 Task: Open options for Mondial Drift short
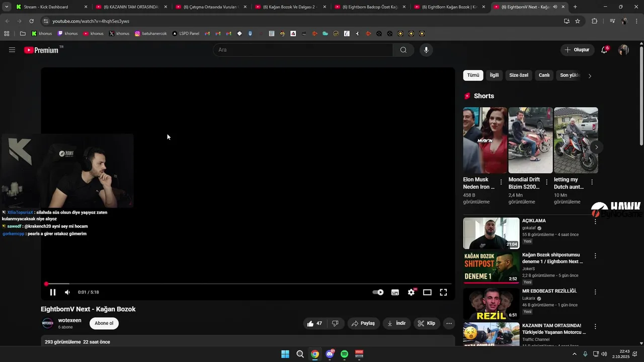[x=546, y=182]
